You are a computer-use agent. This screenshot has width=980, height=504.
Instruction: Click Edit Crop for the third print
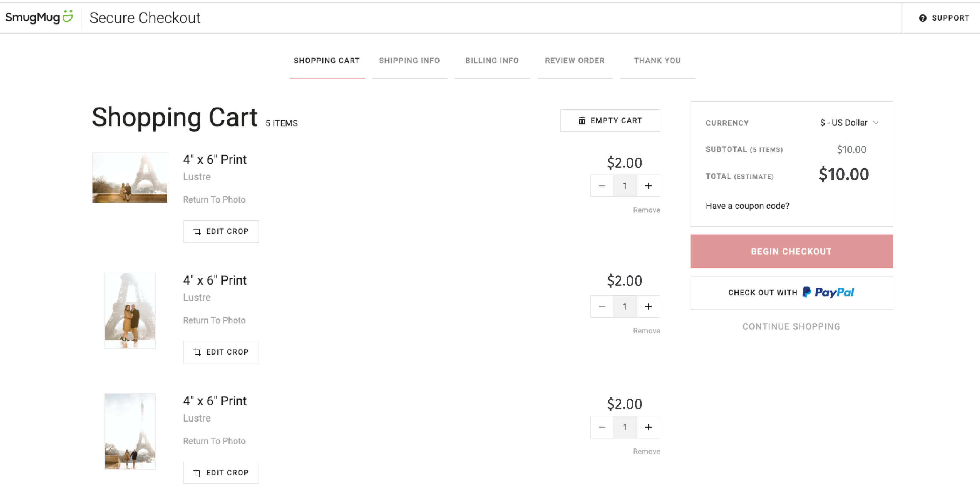tap(221, 473)
